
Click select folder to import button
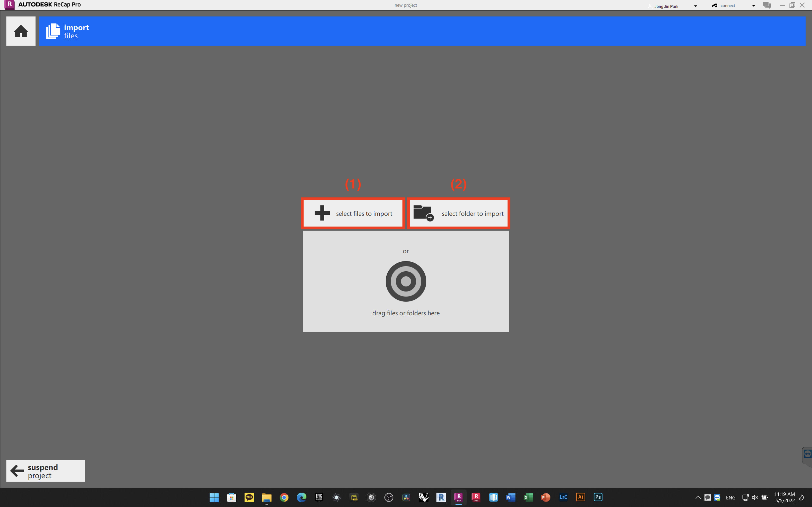[x=472, y=214]
